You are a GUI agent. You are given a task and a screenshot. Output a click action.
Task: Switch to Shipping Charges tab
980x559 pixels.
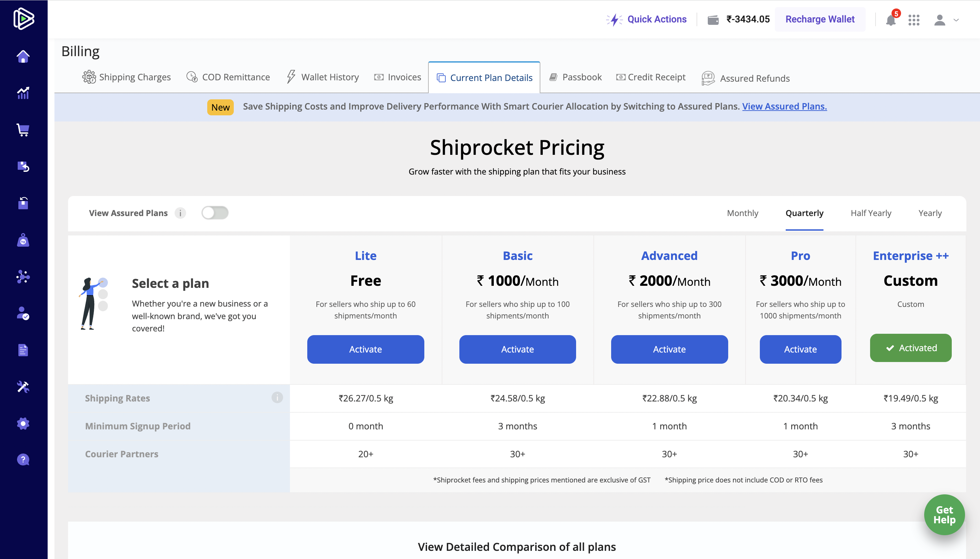click(126, 77)
